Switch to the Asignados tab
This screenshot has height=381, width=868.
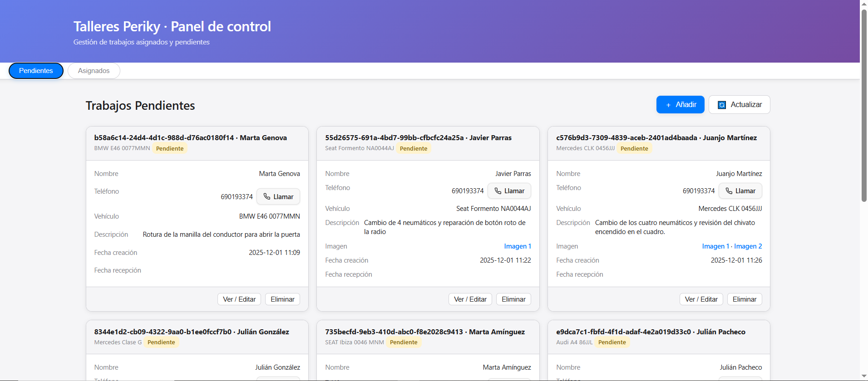click(94, 71)
